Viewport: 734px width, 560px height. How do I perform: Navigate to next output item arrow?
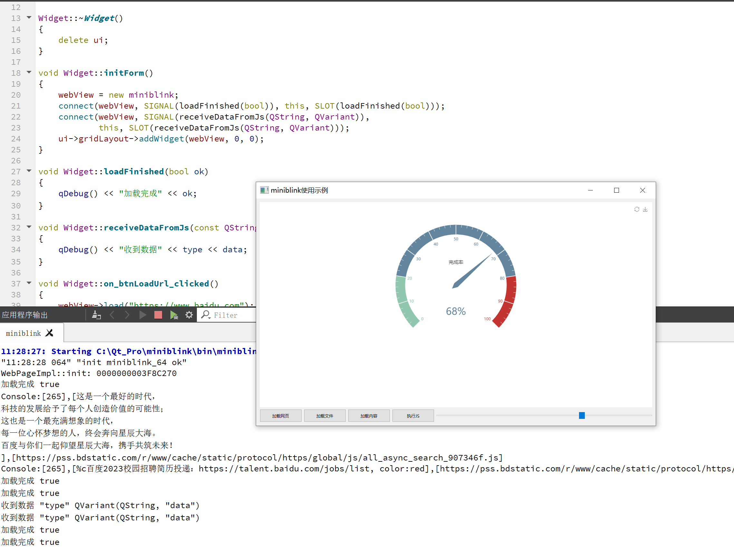click(x=127, y=315)
